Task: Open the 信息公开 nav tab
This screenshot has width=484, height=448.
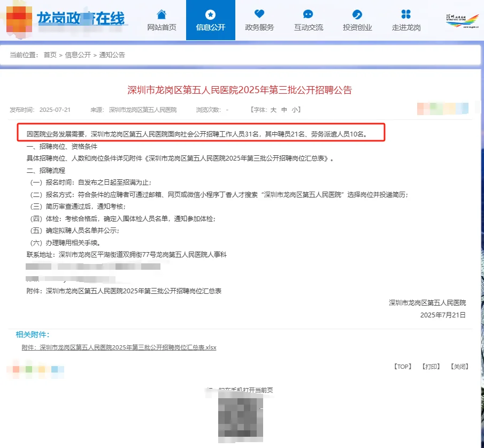Action: coord(211,20)
